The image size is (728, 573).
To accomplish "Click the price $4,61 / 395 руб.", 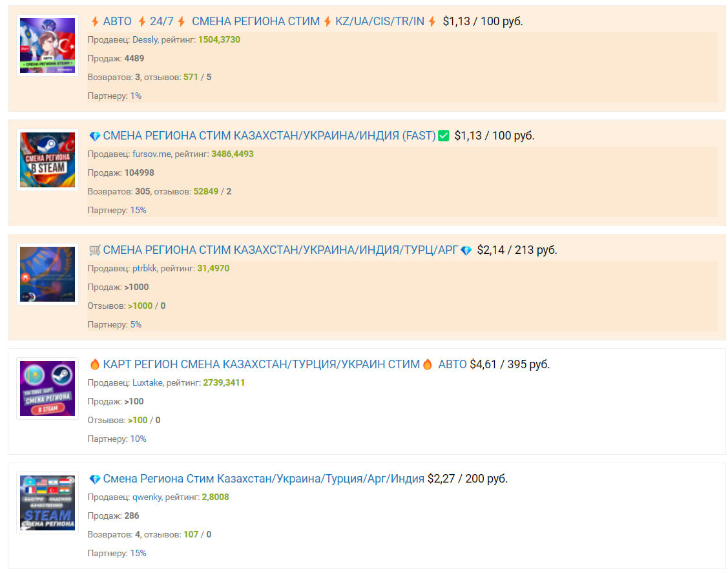I will [510, 364].
